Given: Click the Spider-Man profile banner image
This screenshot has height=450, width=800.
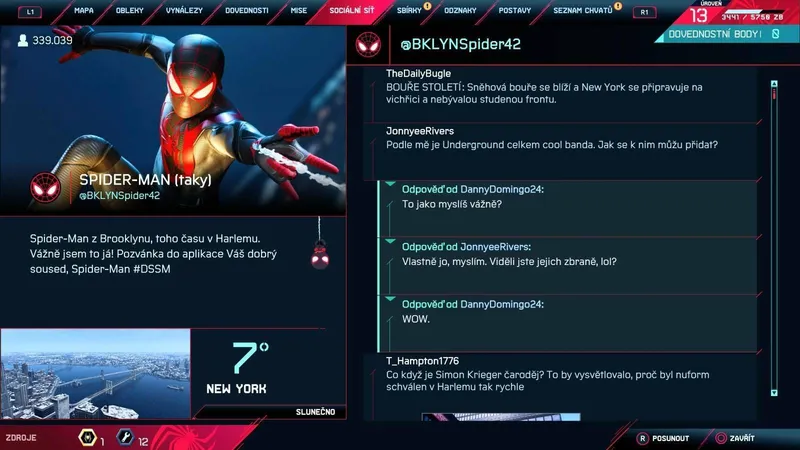Looking at the screenshot, I should click(173, 120).
